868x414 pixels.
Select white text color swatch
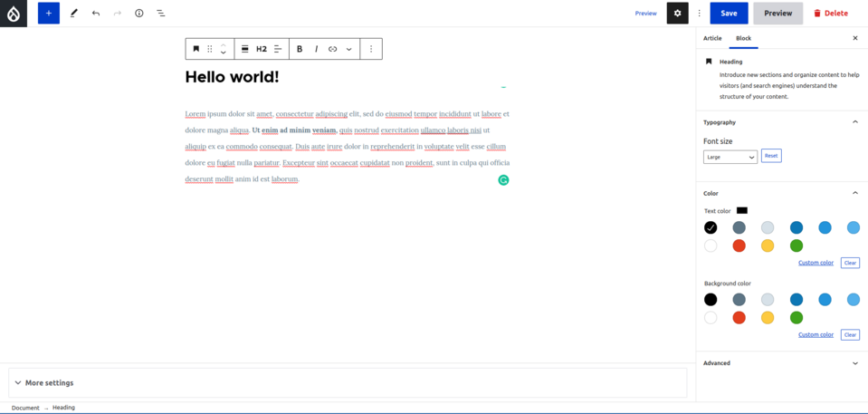tap(711, 246)
